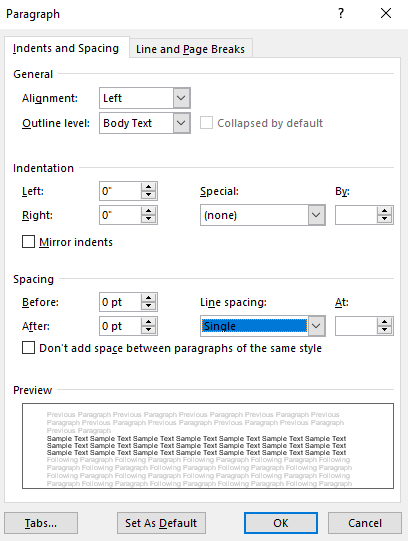Increase Spacing Before with up arrow

149,298
